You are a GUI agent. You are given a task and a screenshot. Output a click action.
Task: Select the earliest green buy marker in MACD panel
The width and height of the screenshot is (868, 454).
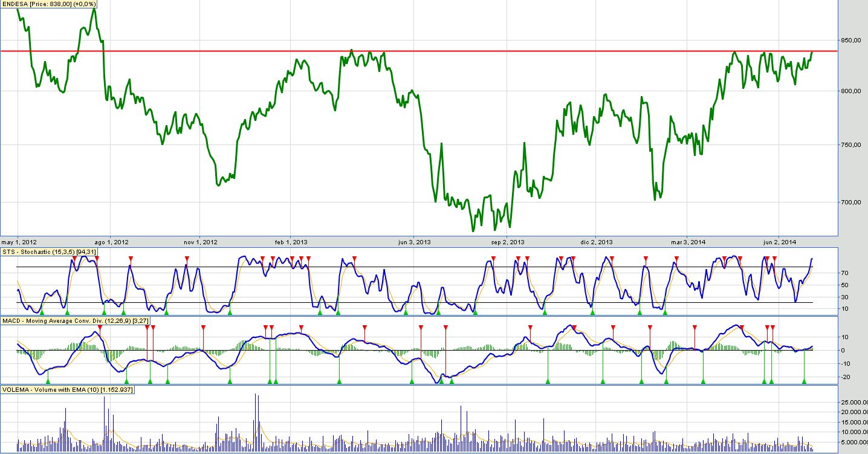[x=48, y=381]
